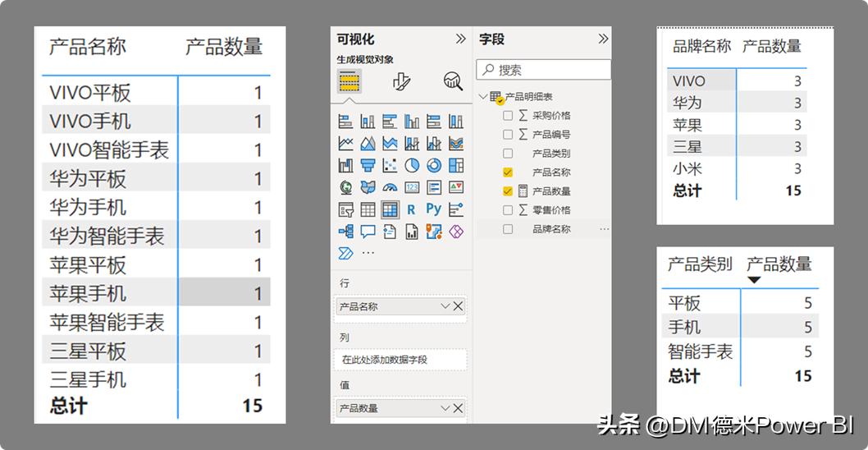
Task: Select the clustered bar chart visual
Action: (390, 121)
